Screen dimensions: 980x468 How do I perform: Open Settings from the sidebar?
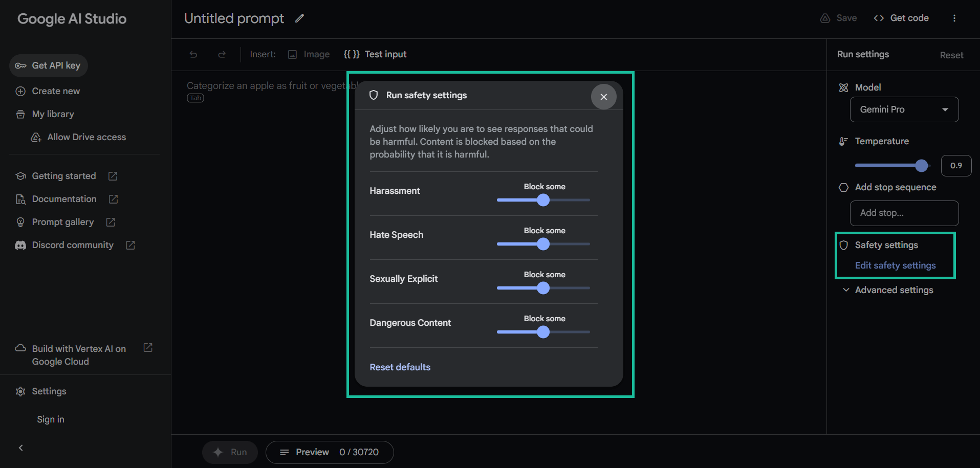pyautogui.click(x=49, y=391)
